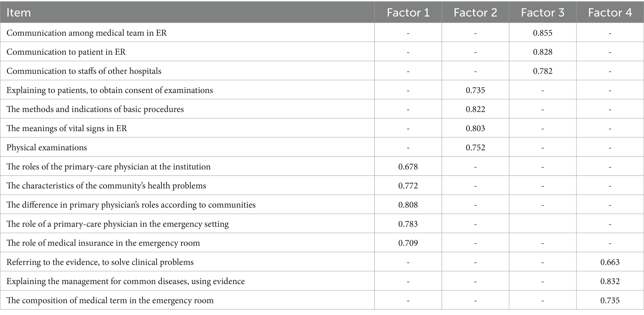Select the 0.855 loading value

542,33
